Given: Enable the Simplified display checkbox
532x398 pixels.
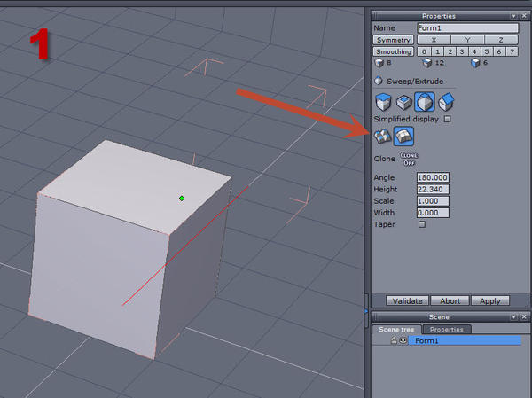Looking at the screenshot, I should tap(448, 119).
